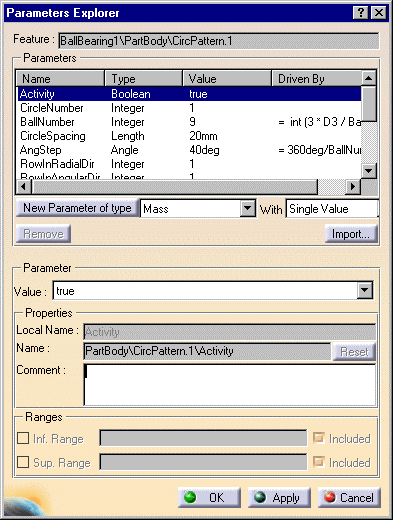Click New Parameter of type button
The image size is (393, 520).
(77, 208)
